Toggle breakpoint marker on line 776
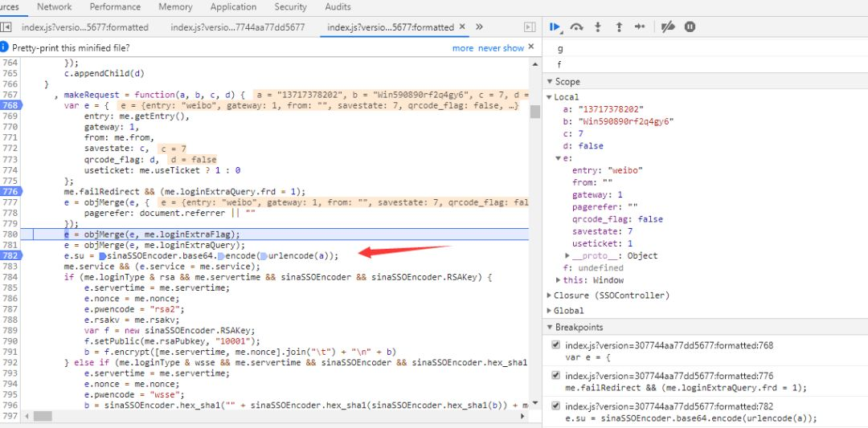Screen dimensions: 868x428 pyautogui.click(x=10, y=191)
